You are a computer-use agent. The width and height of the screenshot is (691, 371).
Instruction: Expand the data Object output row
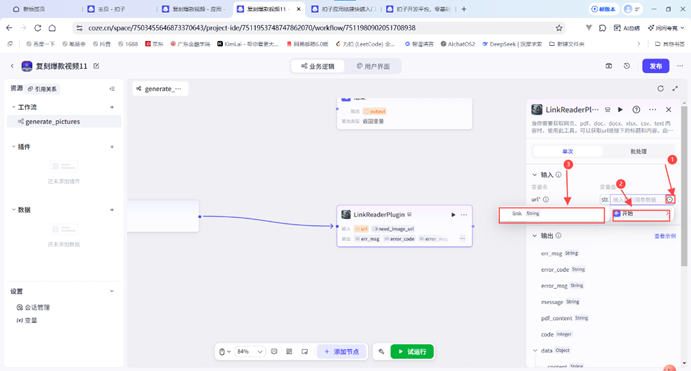[535, 351]
